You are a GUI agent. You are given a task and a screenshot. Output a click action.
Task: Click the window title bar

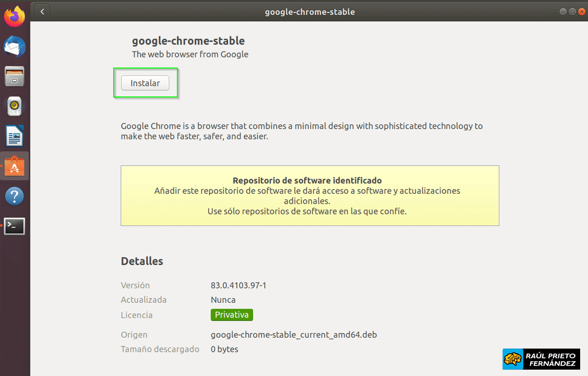[x=310, y=11]
